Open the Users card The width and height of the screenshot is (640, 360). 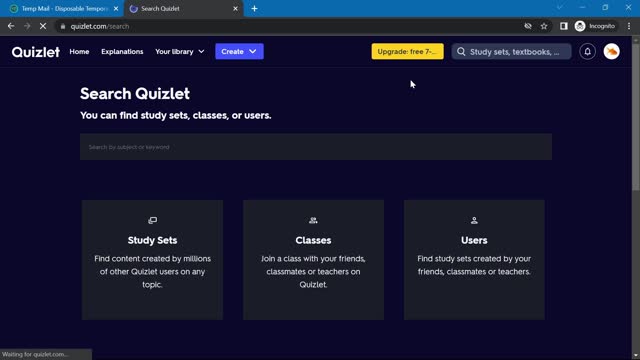474,260
